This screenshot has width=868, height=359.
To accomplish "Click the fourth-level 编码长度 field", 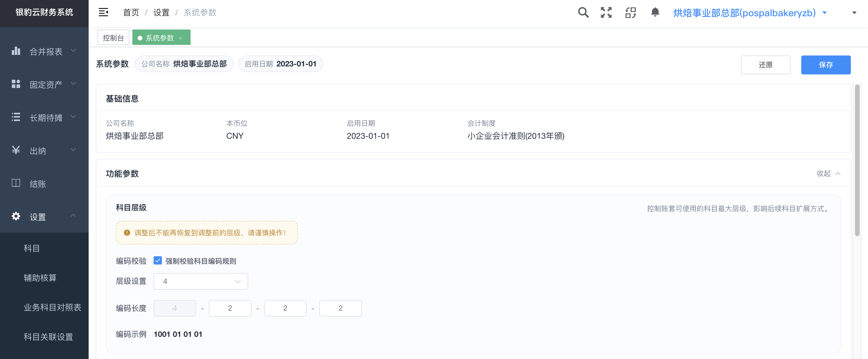I will click(x=340, y=308).
